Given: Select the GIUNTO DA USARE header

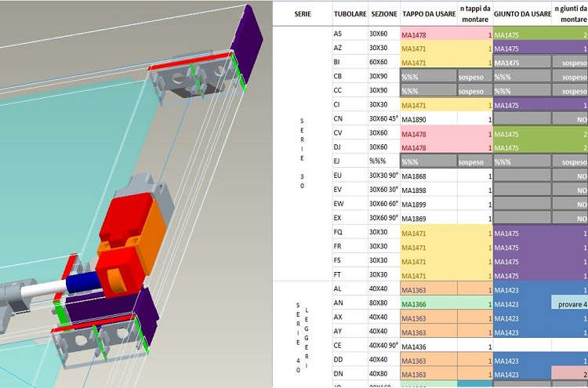Looking at the screenshot, I should [x=522, y=14].
